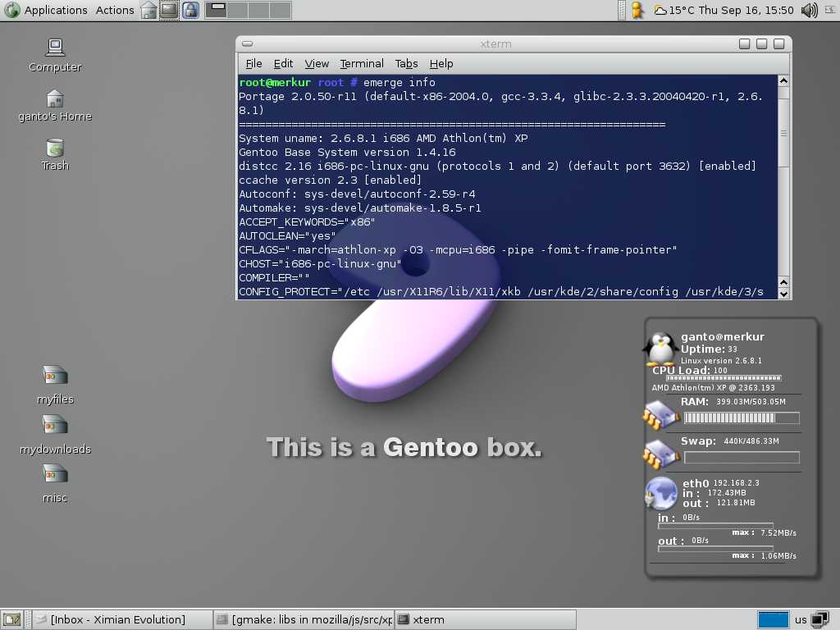840x630 pixels.
Task: Switch to gmake taskbar window
Action: pyautogui.click(x=304, y=619)
